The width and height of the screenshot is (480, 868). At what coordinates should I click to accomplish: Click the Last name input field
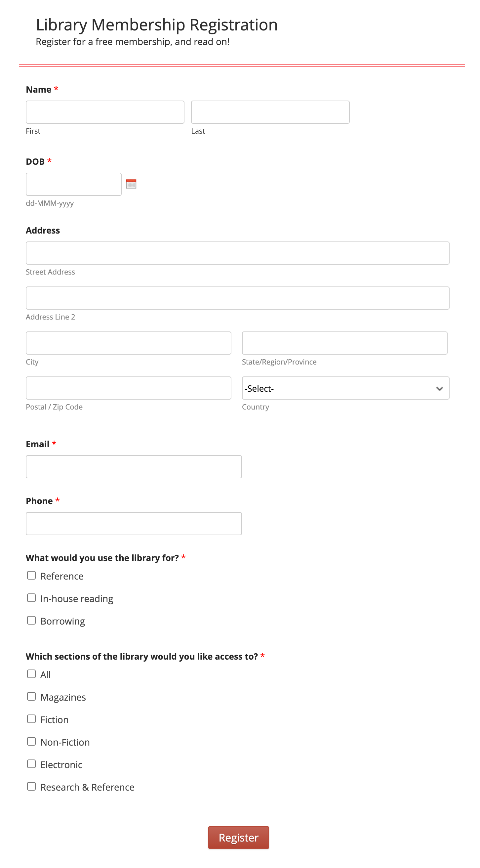(x=270, y=112)
